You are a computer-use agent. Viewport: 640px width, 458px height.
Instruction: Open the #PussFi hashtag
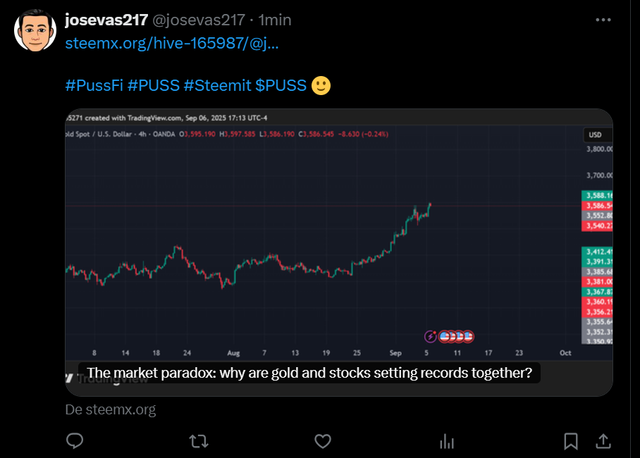[x=94, y=85]
